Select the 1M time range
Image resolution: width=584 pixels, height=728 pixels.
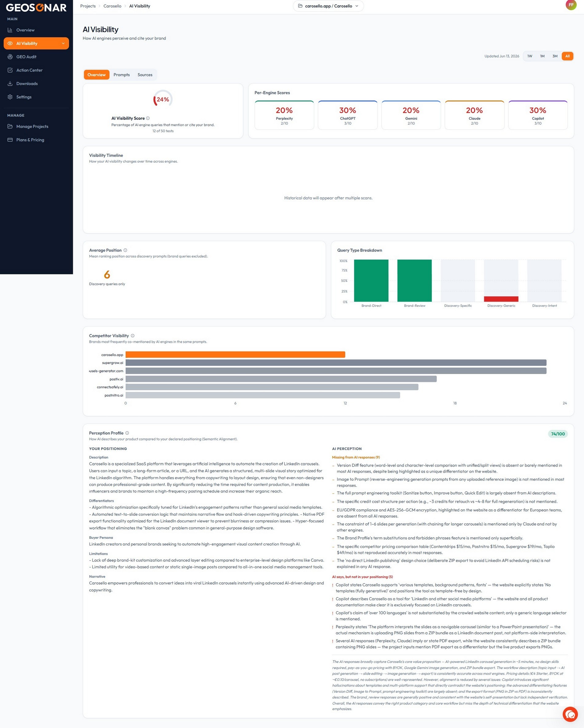click(542, 56)
